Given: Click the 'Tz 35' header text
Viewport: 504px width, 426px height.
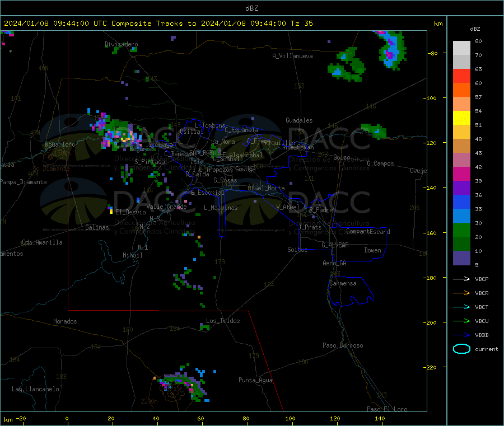Looking at the screenshot, I should click(x=301, y=24).
